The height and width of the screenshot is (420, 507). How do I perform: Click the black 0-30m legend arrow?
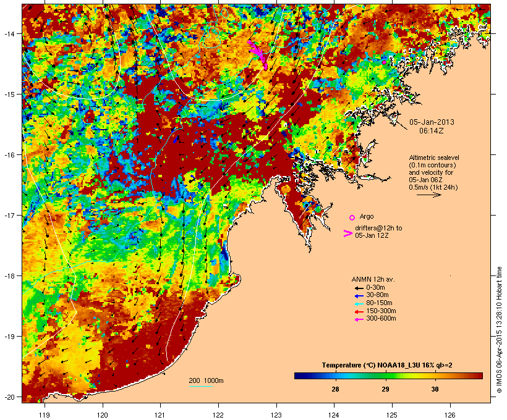(359, 288)
